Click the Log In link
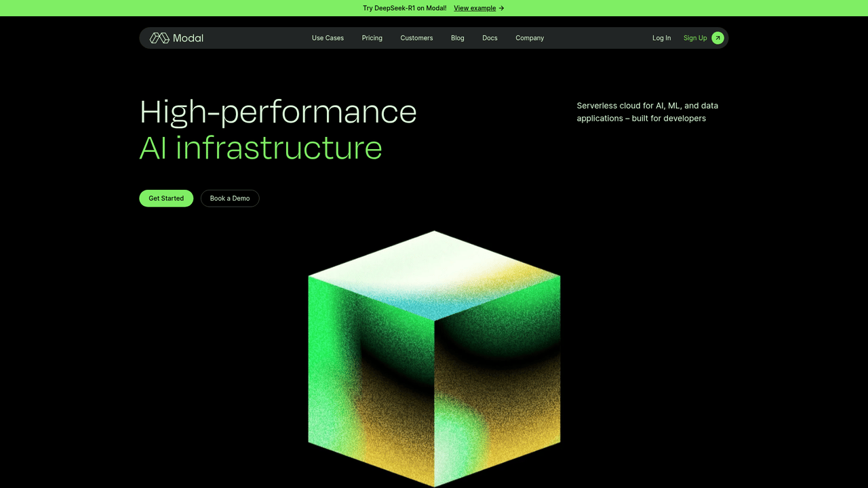Screen dimensions: 868x488 tap(661, 38)
